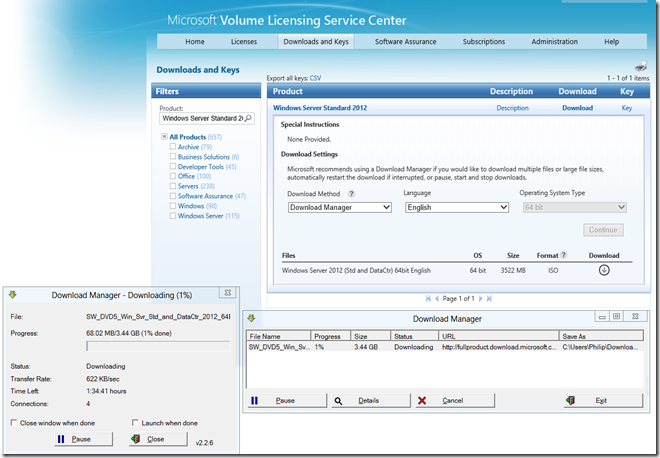
Task: Click the Details button
Action: pos(370,400)
